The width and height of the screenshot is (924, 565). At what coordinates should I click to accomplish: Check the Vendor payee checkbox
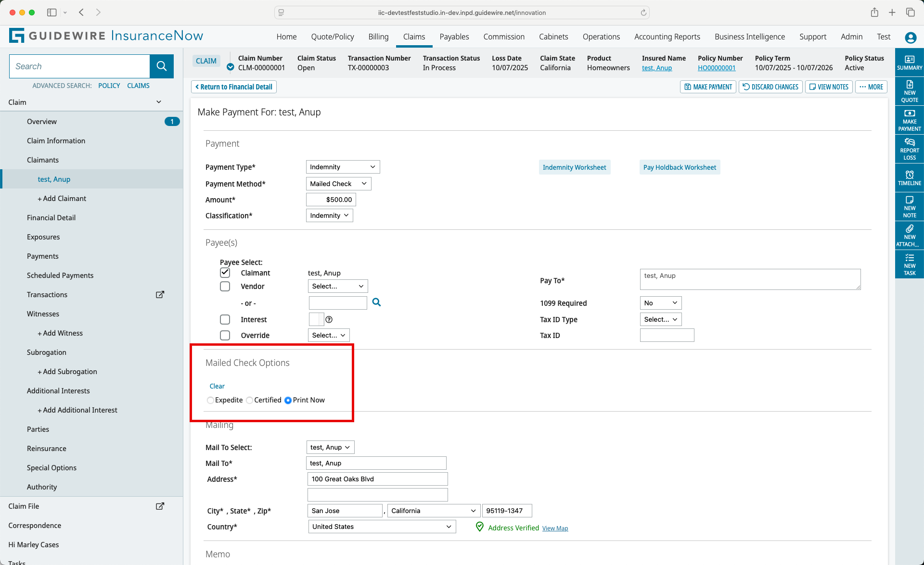(225, 287)
